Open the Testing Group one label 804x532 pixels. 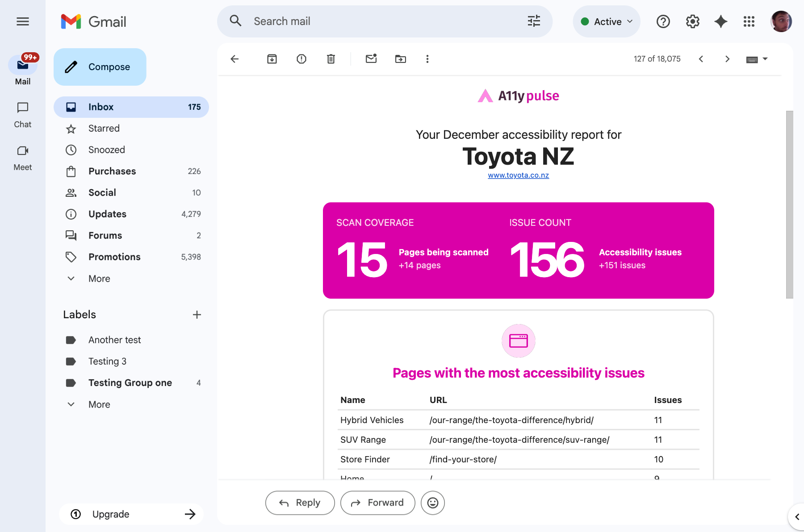[131, 383]
